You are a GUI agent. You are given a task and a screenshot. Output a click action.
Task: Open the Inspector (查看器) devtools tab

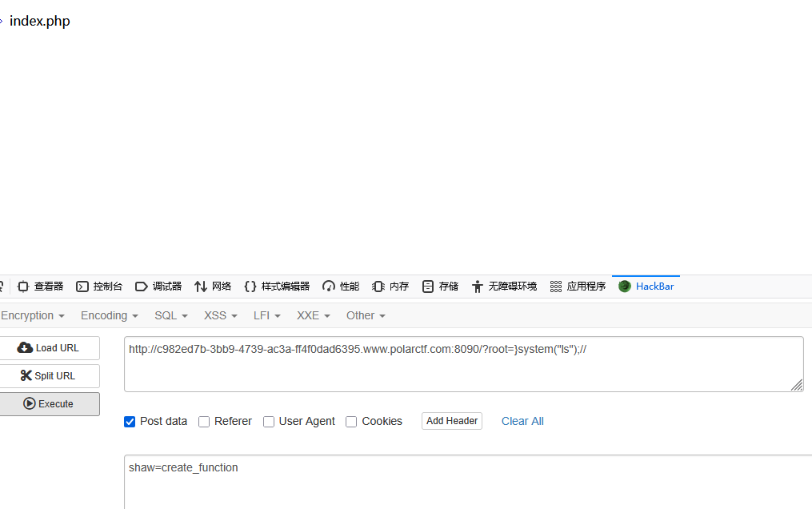[40, 287]
